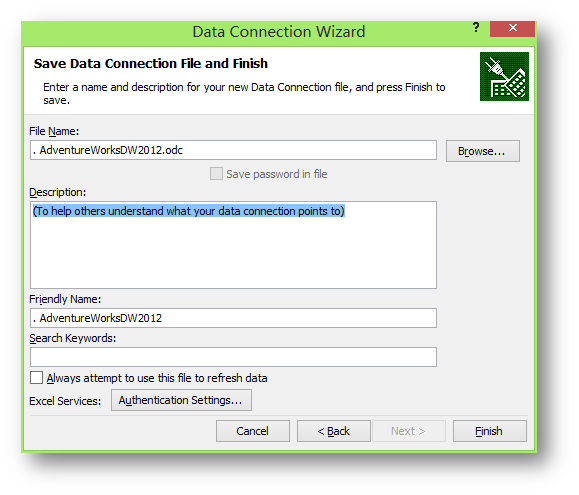
Task: Go back to the previous wizard step
Action: (333, 431)
